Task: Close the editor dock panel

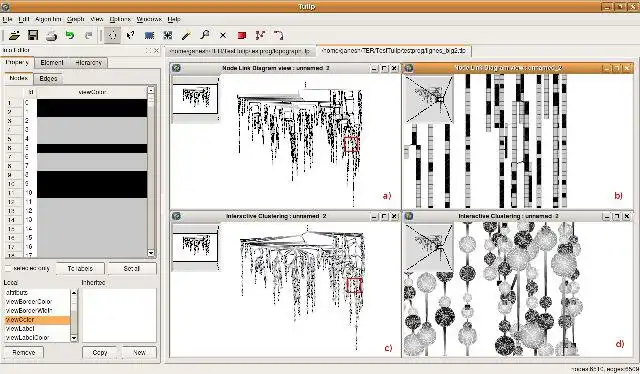Action: coord(156,51)
